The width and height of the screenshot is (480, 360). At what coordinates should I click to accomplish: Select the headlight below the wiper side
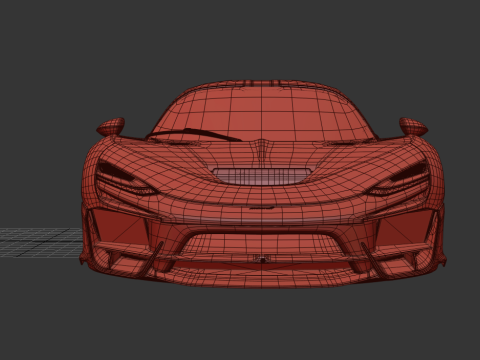[127, 178]
